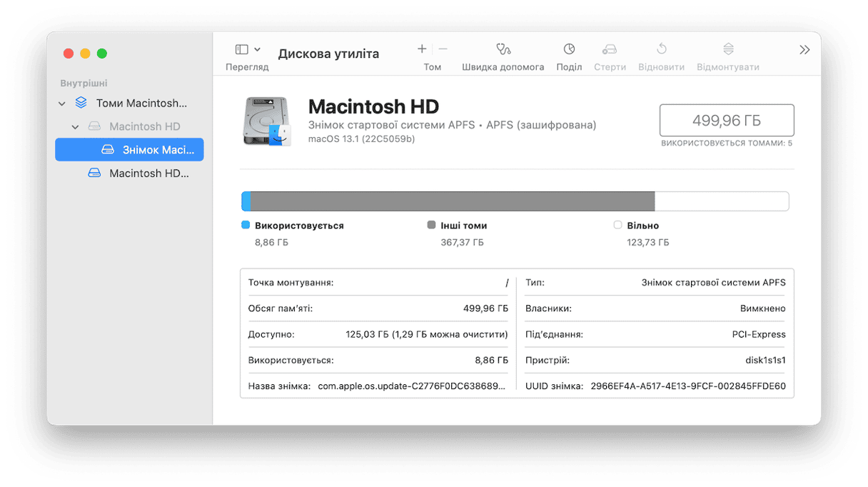
Task: Show more toolbar items via double chevron
Action: pyautogui.click(x=804, y=50)
